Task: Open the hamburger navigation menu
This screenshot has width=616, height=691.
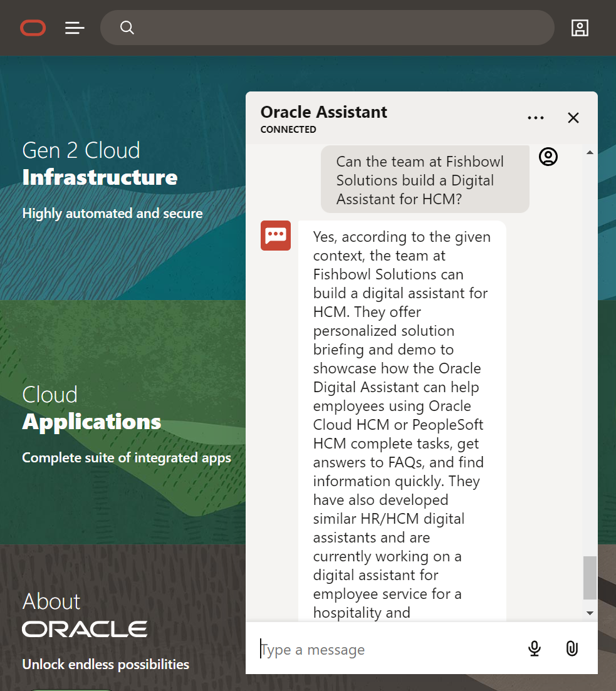Action: pyautogui.click(x=75, y=28)
